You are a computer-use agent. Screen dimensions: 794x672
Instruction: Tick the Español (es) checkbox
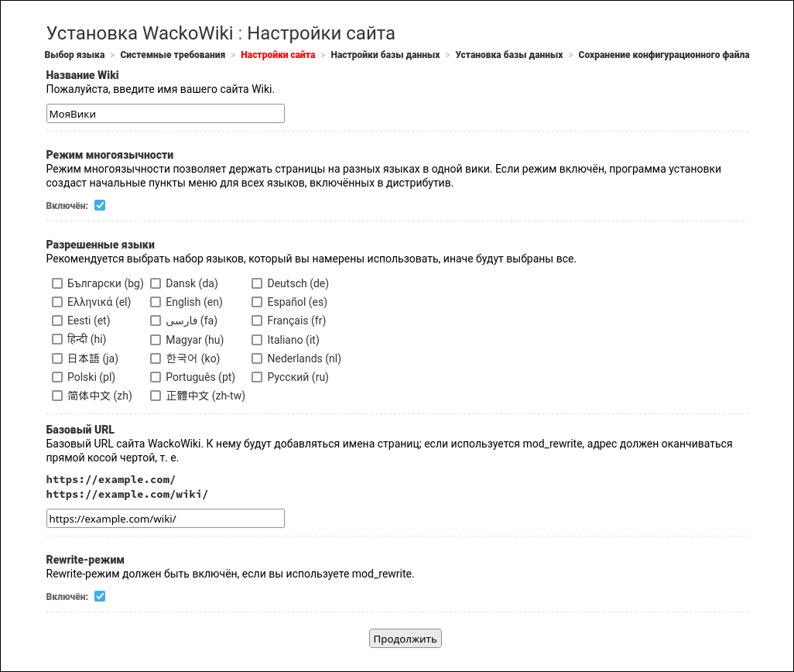pyautogui.click(x=257, y=302)
